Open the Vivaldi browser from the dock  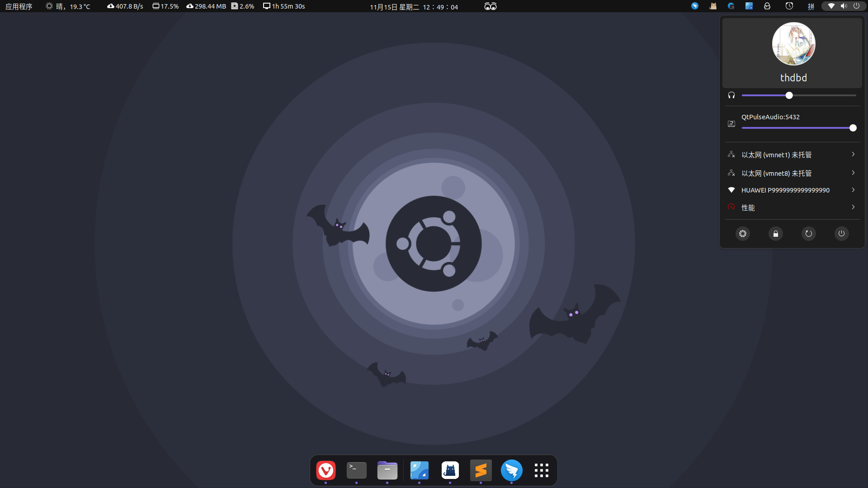pyautogui.click(x=325, y=470)
